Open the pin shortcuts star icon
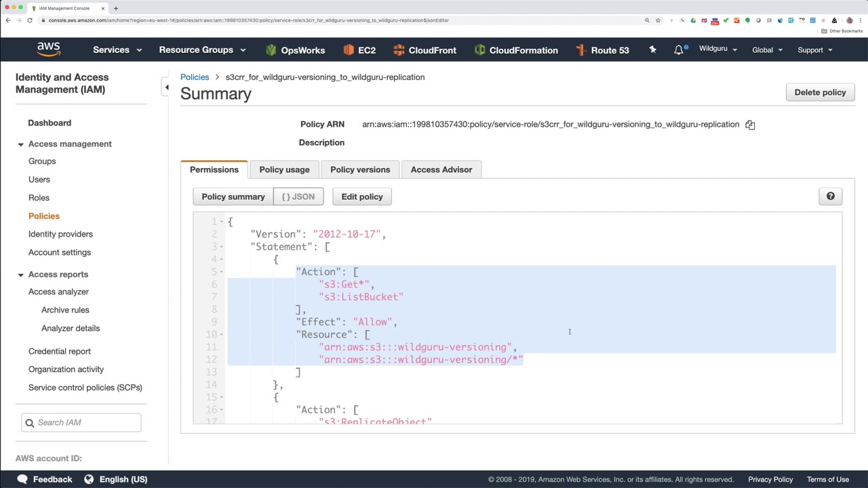Image resolution: width=868 pixels, height=488 pixels. click(x=652, y=49)
